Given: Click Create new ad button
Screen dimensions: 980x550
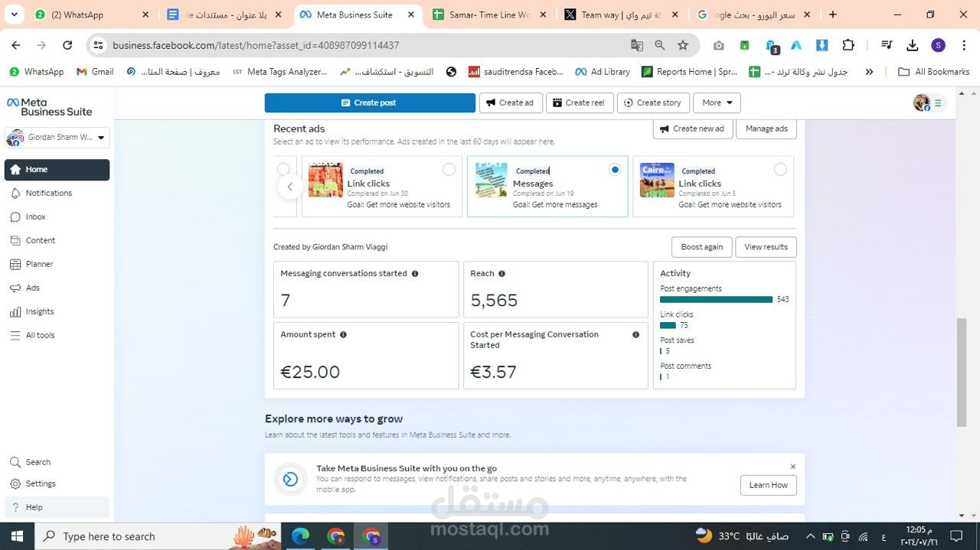Looking at the screenshot, I should pyautogui.click(x=693, y=129).
